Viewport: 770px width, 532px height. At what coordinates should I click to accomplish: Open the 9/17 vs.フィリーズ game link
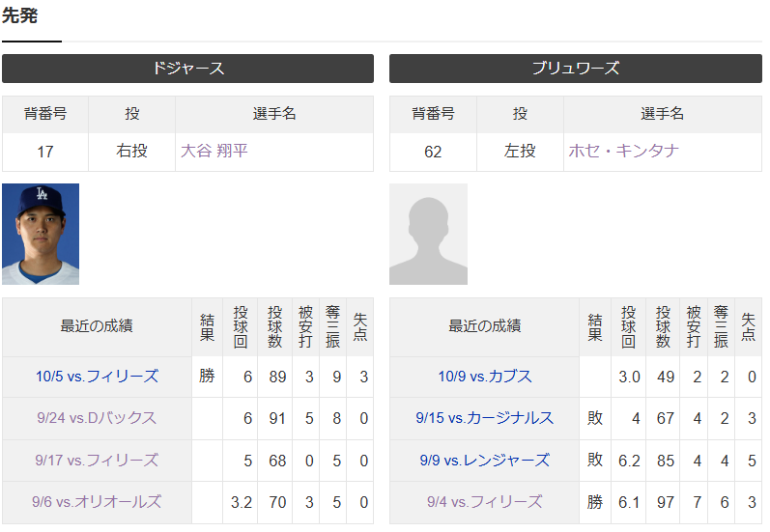coord(96,461)
